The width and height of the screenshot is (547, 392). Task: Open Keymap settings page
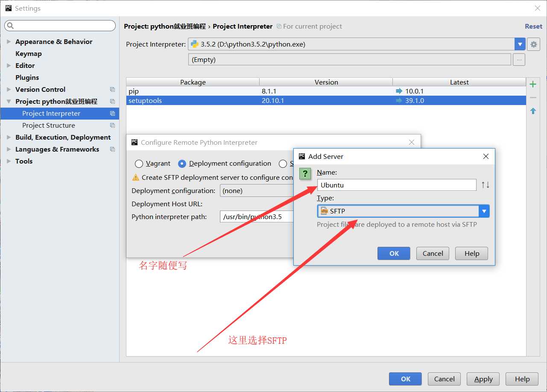[29, 53]
